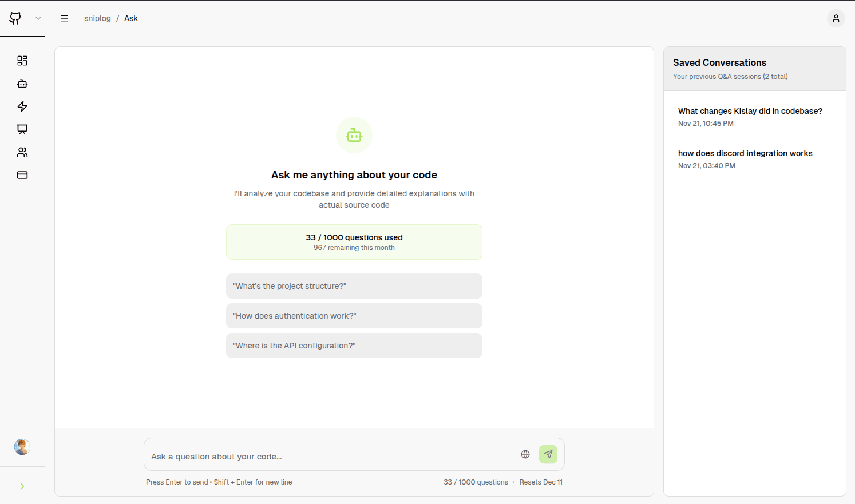Expand the sidebar with the green chevron

pyautogui.click(x=22, y=486)
